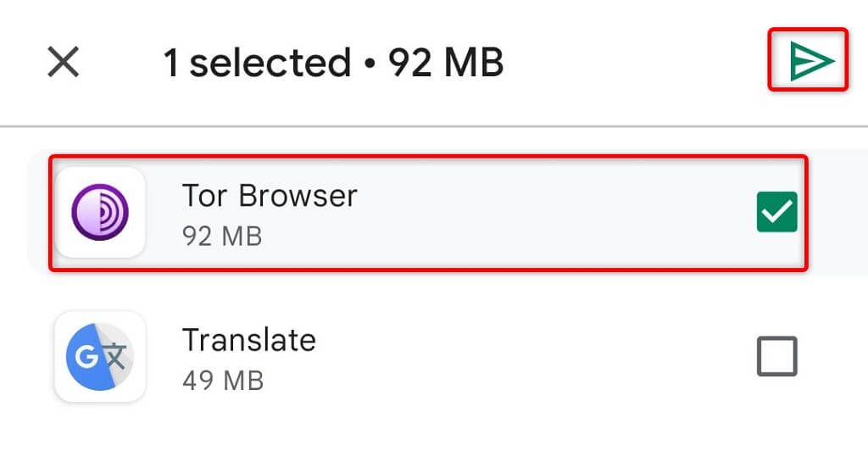Click the "92 MB" total in the header
The width and height of the screenshot is (868, 451).
coord(446,63)
